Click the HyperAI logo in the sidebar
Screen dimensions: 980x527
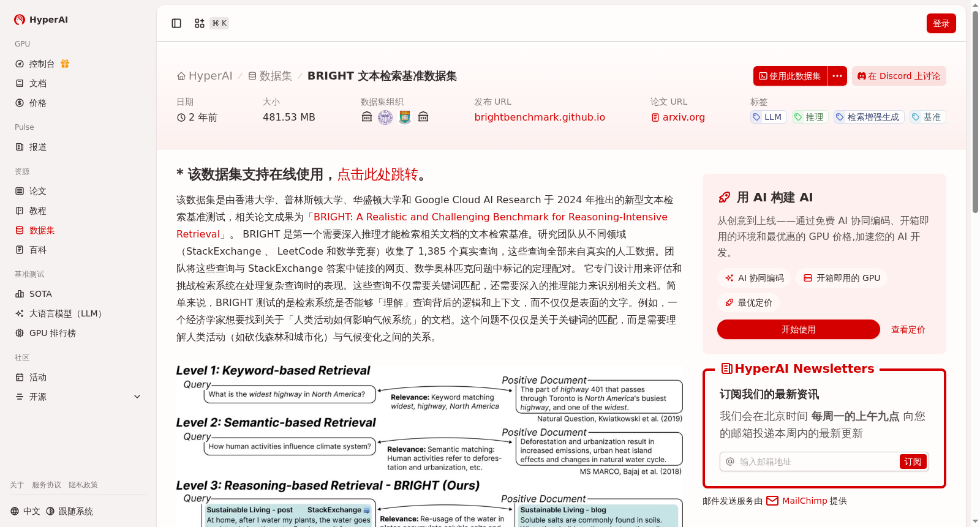tap(41, 20)
